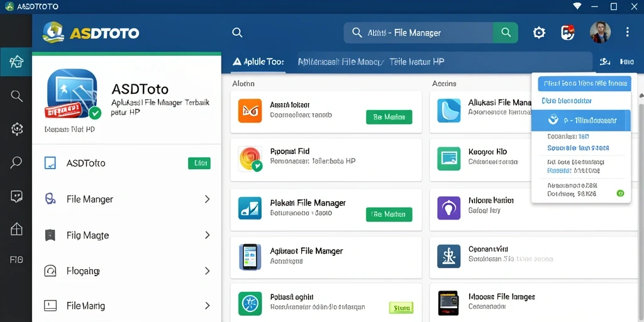Click the green button on ASDToto row
The height and width of the screenshot is (322, 644).
click(x=199, y=163)
